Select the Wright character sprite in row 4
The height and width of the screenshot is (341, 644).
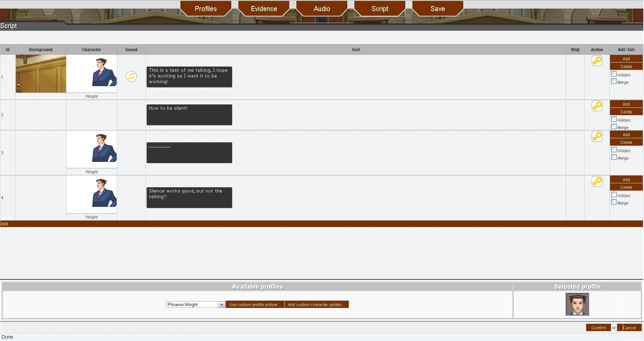point(104,193)
